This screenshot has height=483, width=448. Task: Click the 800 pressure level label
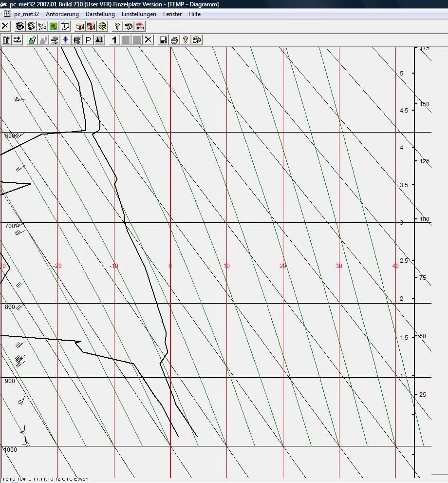pos(10,307)
